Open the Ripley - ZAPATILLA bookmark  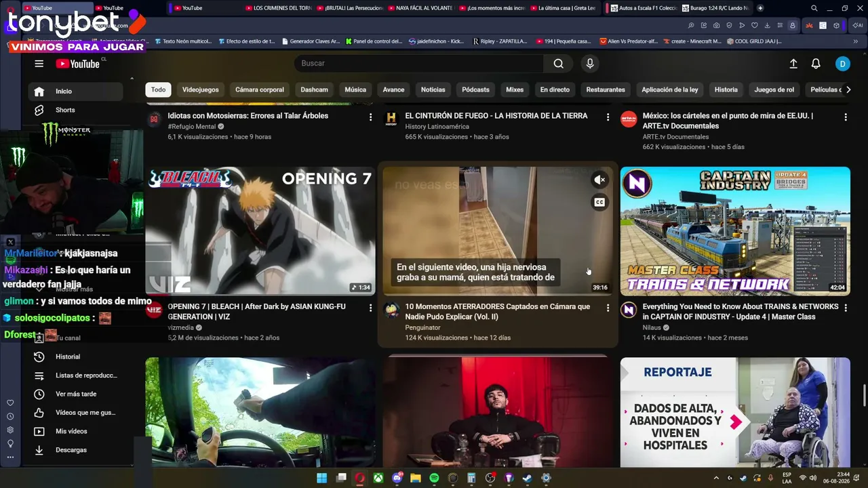point(500,41)
